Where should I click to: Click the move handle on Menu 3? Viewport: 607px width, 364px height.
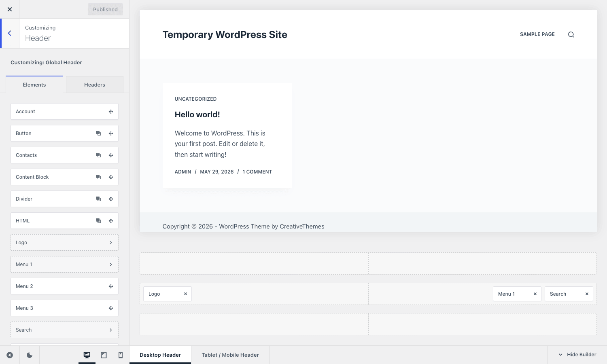111,308
